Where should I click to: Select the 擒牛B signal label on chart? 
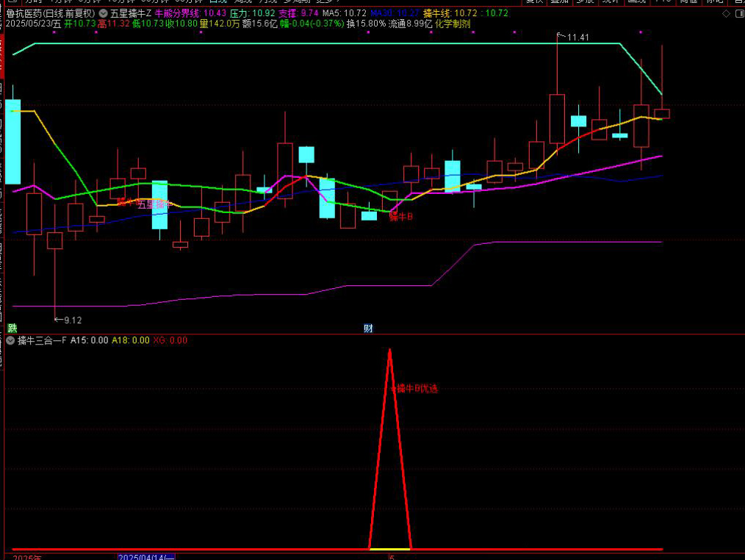click(400, 217)
